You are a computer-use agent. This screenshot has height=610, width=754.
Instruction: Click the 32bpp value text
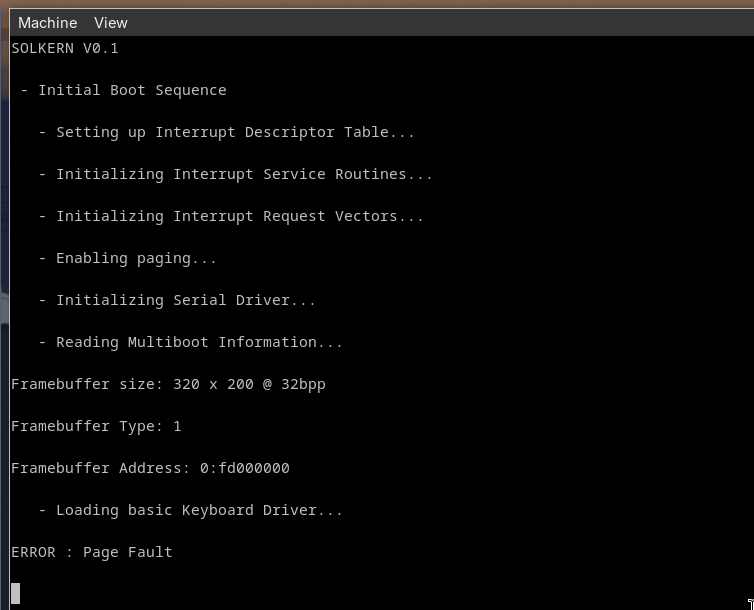(303, 384)
